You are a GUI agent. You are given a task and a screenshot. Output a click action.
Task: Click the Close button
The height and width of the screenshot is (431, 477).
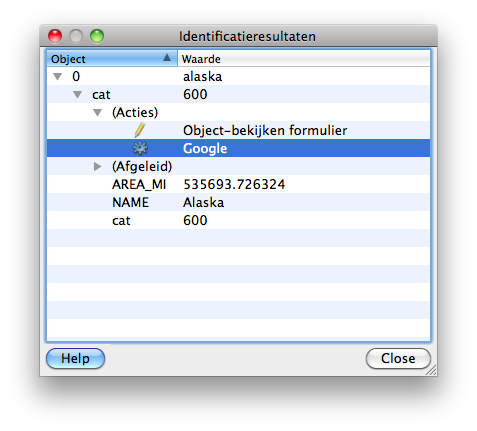pyautogui.click(x=398, y=359)
